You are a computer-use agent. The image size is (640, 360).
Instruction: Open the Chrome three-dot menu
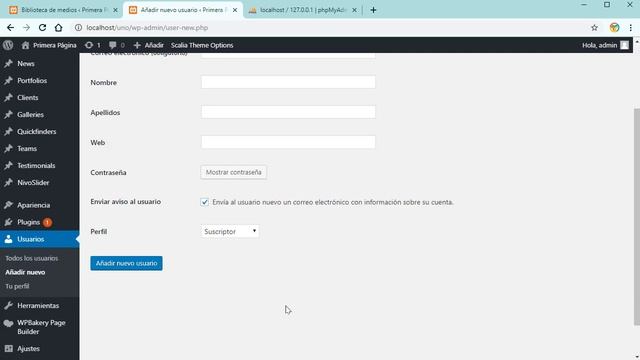point(631,28)
